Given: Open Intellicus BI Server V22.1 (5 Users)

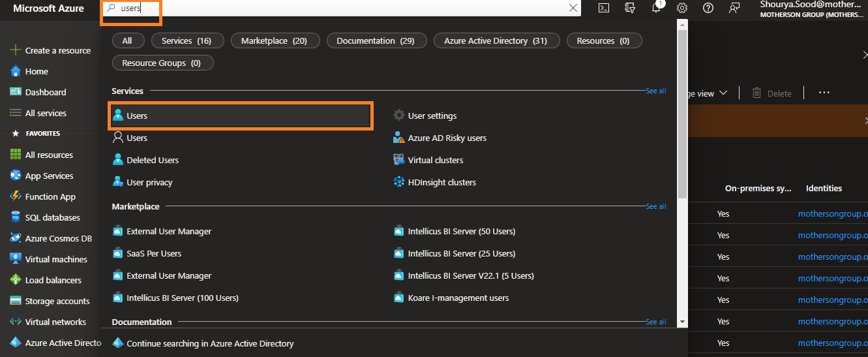Looking at the screenshot, I should 464,275.
